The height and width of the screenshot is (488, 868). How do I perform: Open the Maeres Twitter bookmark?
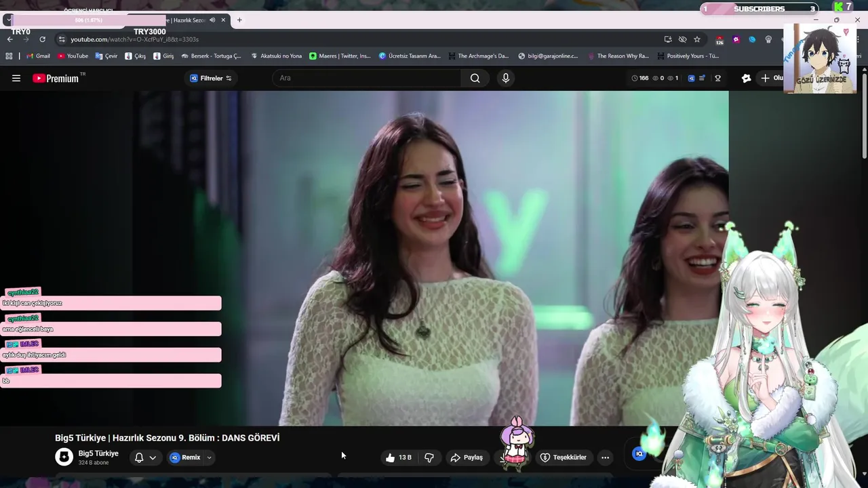[340, 56]
